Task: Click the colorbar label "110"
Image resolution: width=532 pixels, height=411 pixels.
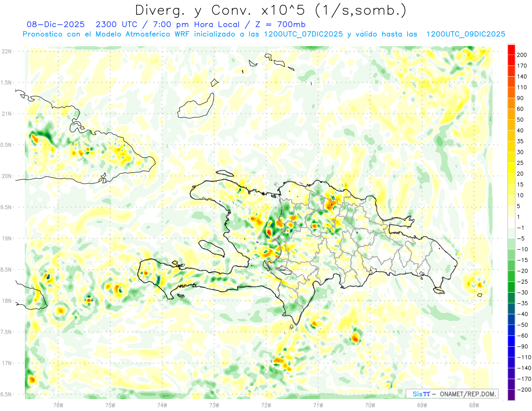Action: coord(522,87)
